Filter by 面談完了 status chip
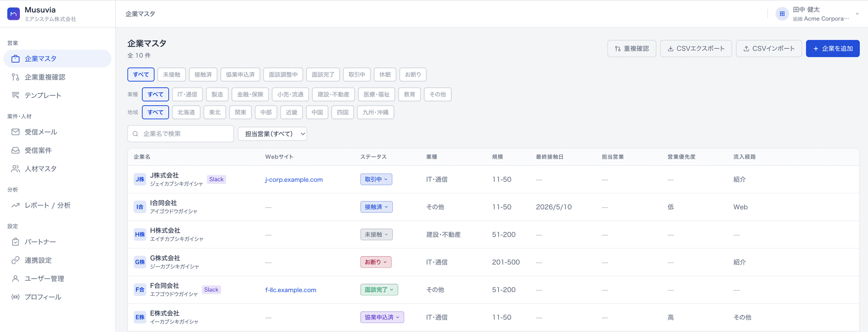Image resolution: width=868 pixels, height=332 pixels. point(323,75)
